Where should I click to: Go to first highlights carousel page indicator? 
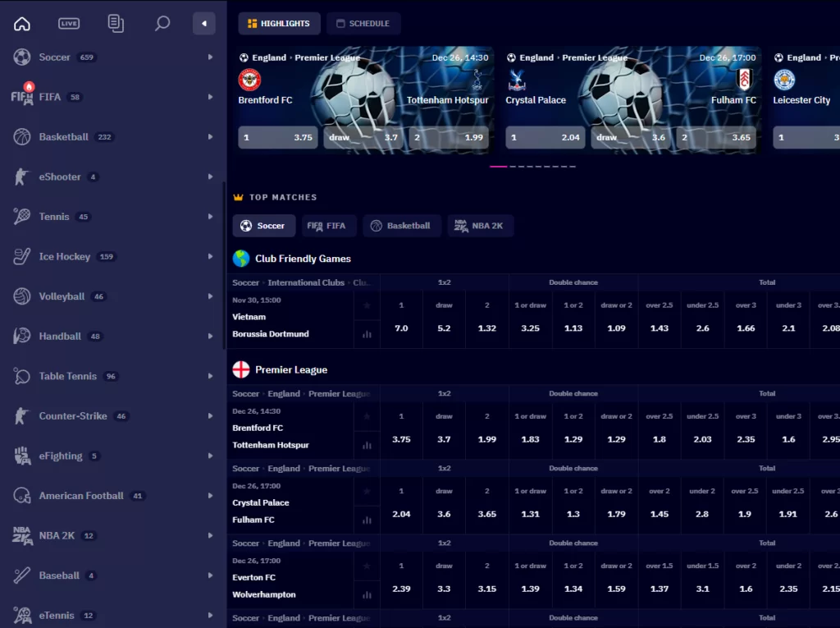[x=498, y=167]
